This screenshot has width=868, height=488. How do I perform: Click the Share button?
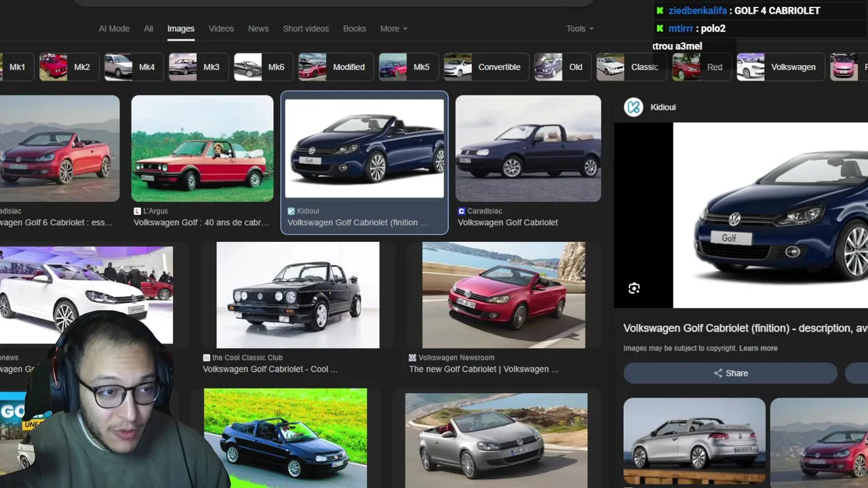coord(730,373)
